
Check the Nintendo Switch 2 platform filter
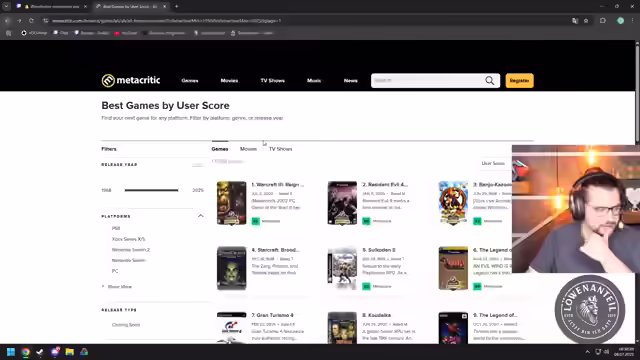[131, 250]
